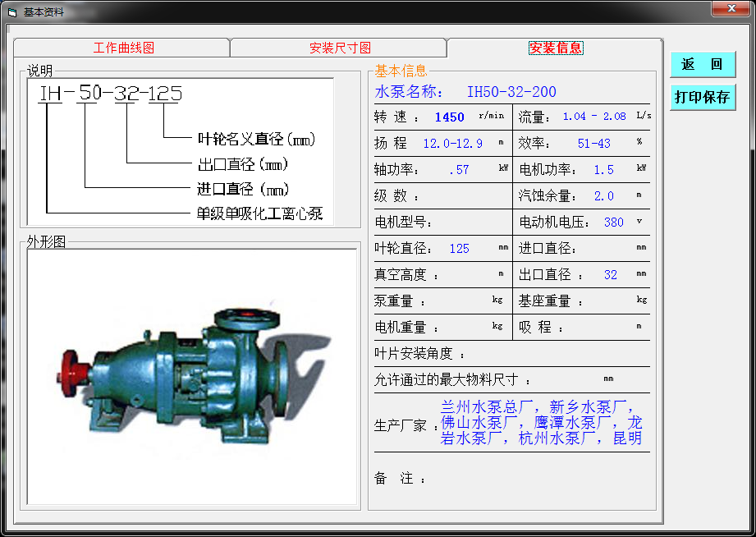Click the 备注 label
Viewport: 756px width, 537px height.
(x=400, y=478)
